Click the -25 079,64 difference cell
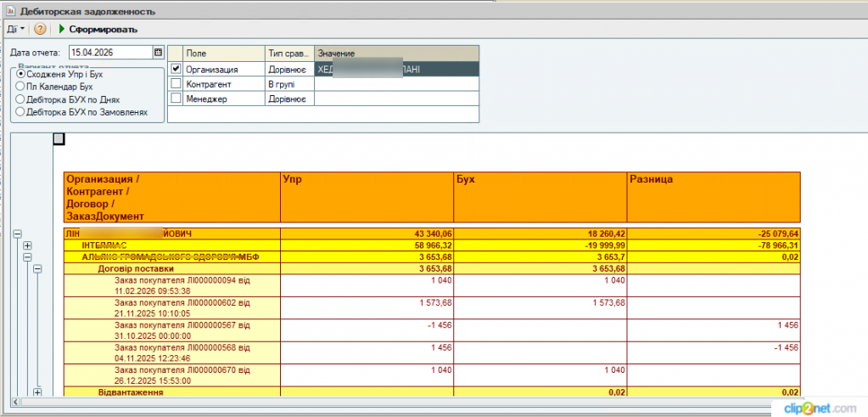868x417 pixels. pos(714,234)
